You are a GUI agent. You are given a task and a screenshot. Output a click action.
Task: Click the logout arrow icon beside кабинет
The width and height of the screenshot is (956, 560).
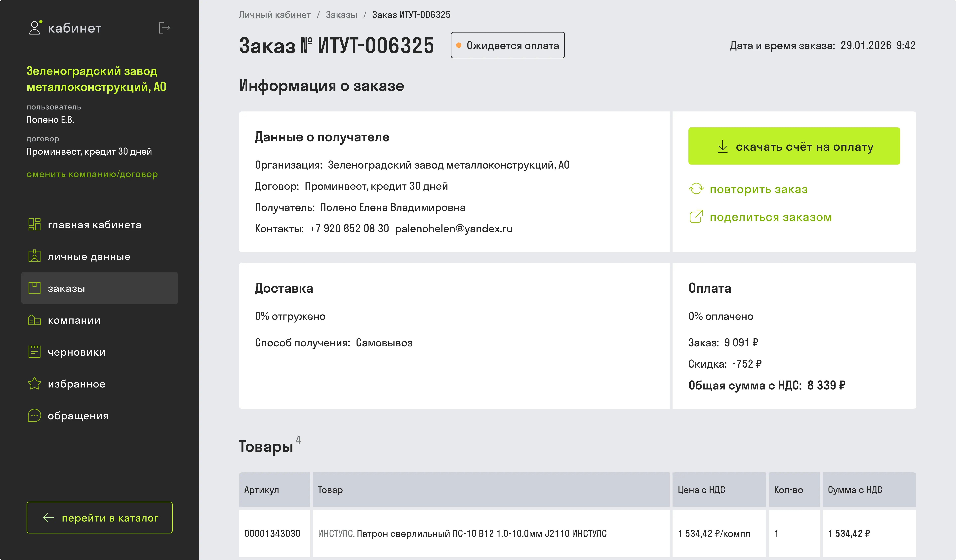point(164,28)
